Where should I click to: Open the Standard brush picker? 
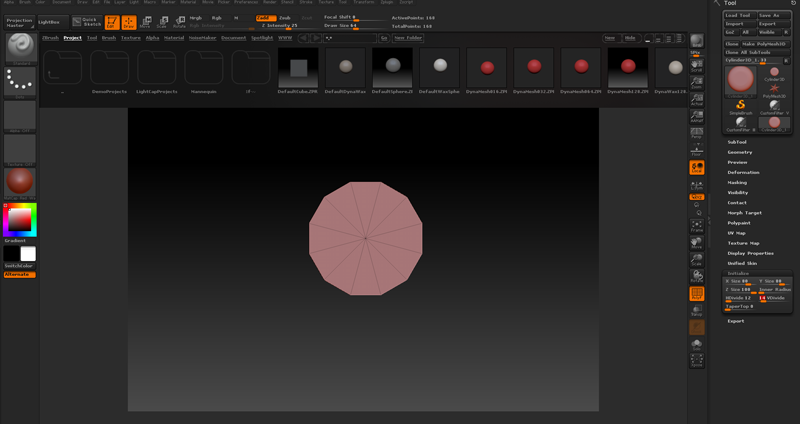point(21,47)
